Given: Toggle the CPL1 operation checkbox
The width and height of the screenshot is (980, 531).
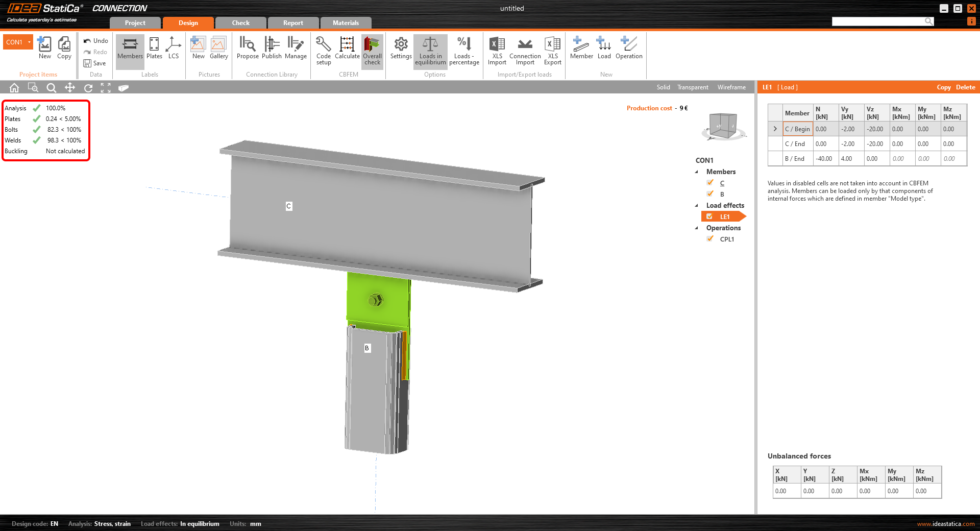Looking at the screenshot, I should point(710,239).
